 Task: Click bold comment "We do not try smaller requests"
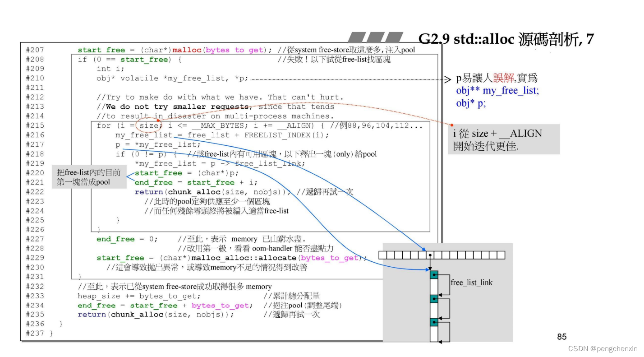tap(178, 107)
